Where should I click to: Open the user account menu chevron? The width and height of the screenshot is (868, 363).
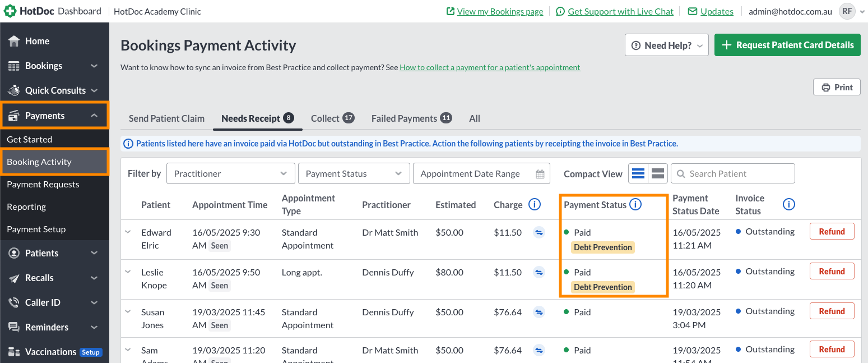[862, 11]
